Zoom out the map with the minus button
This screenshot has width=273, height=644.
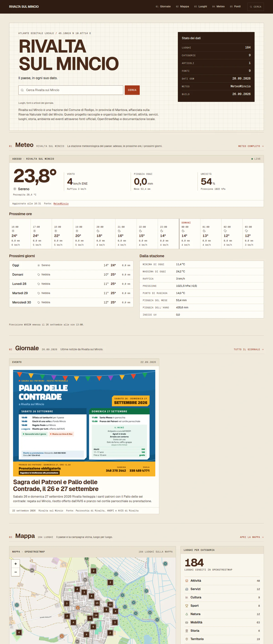point(15,572)
